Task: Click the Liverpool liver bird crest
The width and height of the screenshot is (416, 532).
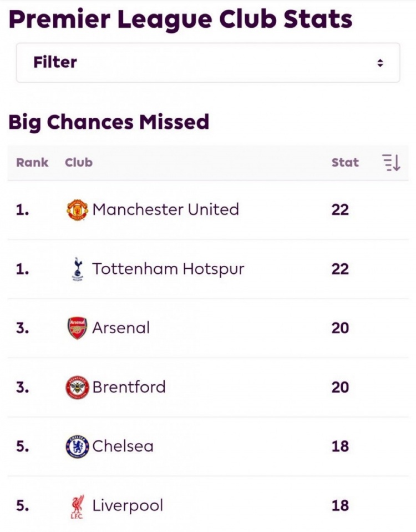Action: (77, 506)
